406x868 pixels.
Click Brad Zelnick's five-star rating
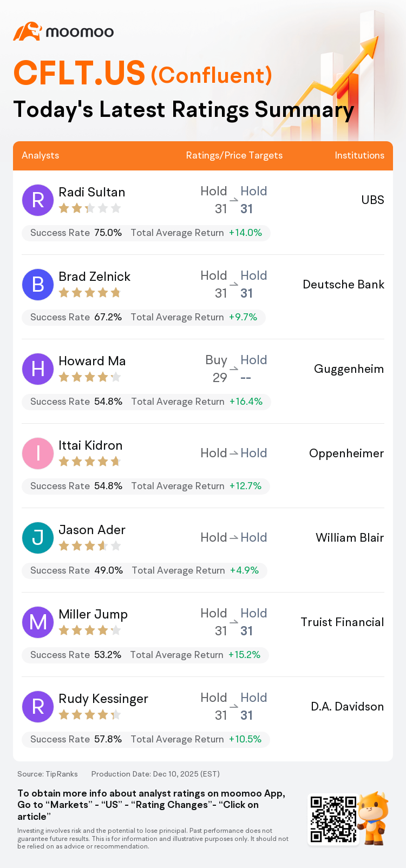coord(89,293)
